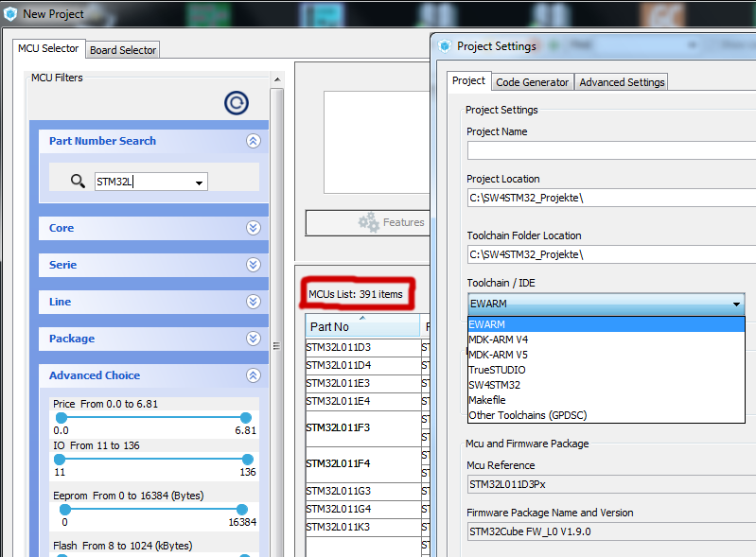This screenshot has width=756, height=557.
Task: Click the IO minimum slider handle at 11
Action: pos(60,460)
